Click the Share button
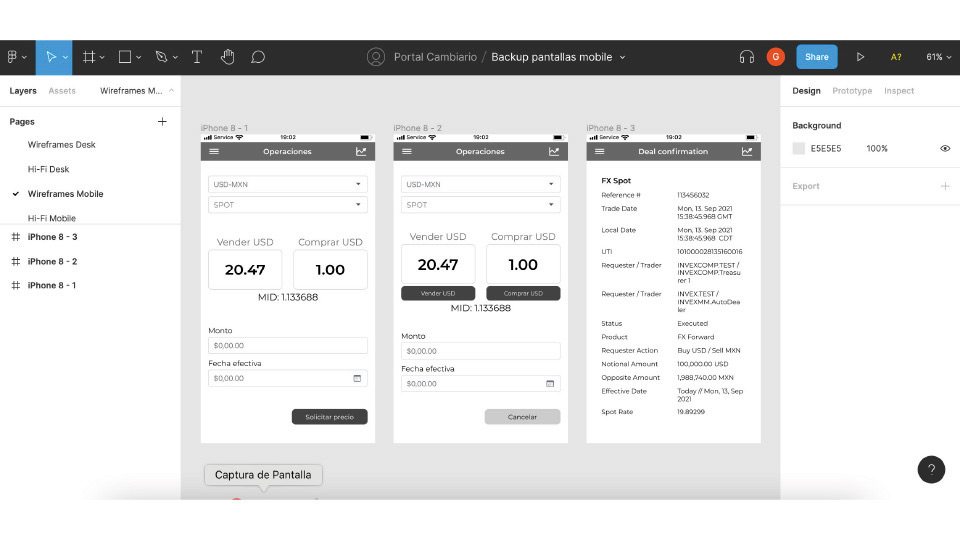The image size is (960, 540). (817, 57)
